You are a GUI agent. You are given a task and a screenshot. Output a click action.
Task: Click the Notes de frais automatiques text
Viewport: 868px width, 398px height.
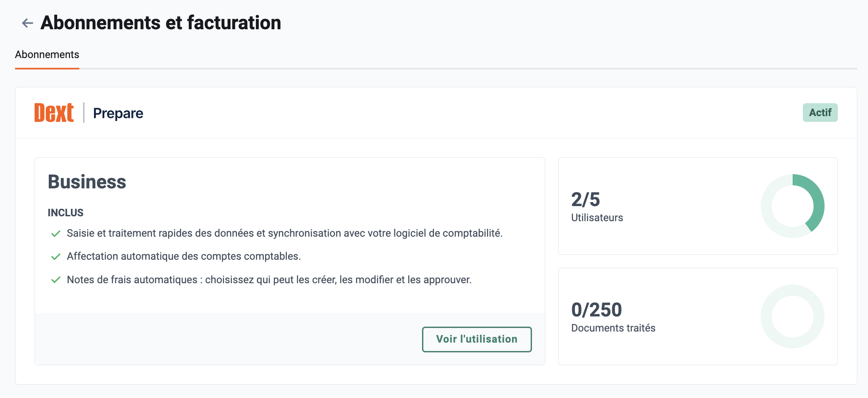click(269, 280)
